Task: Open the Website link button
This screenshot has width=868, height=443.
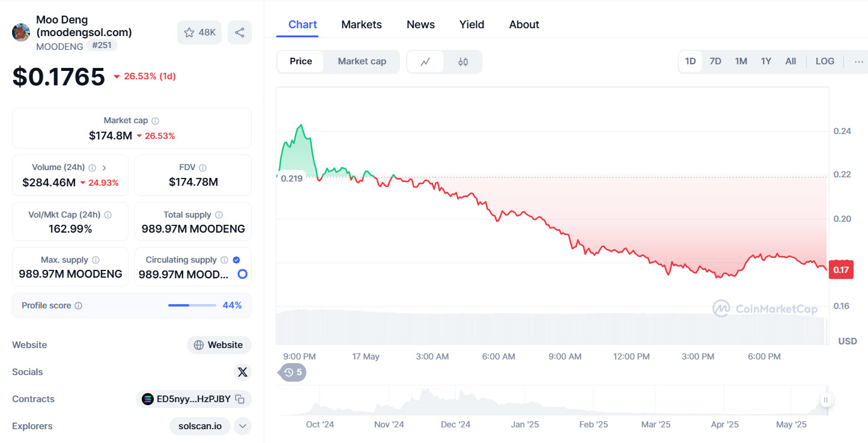Action: pyautogui.click(x=219, y=345)
